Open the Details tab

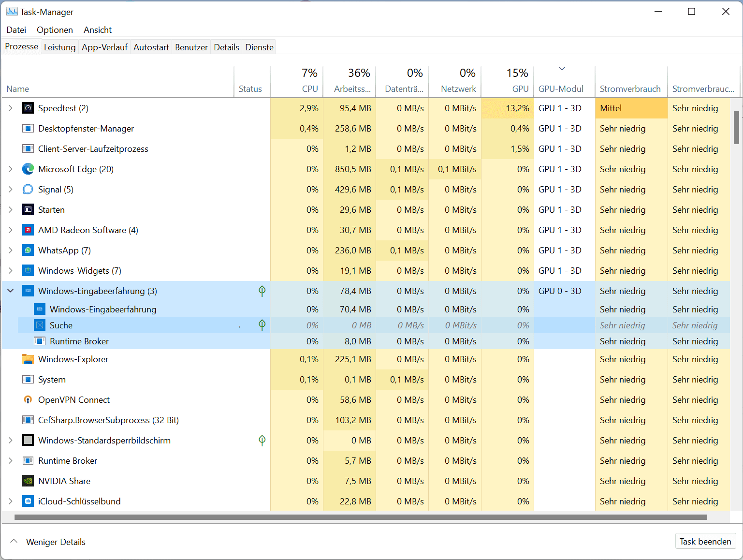tap(227, 47)
